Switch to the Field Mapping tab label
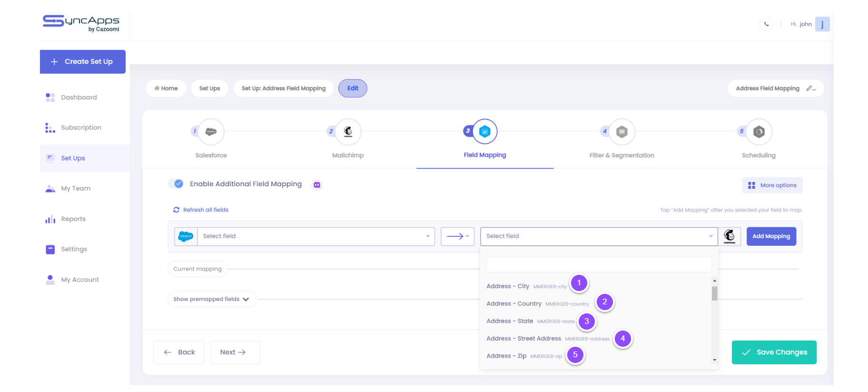Viewport: 868px width, 392px height. coord(485,155)
